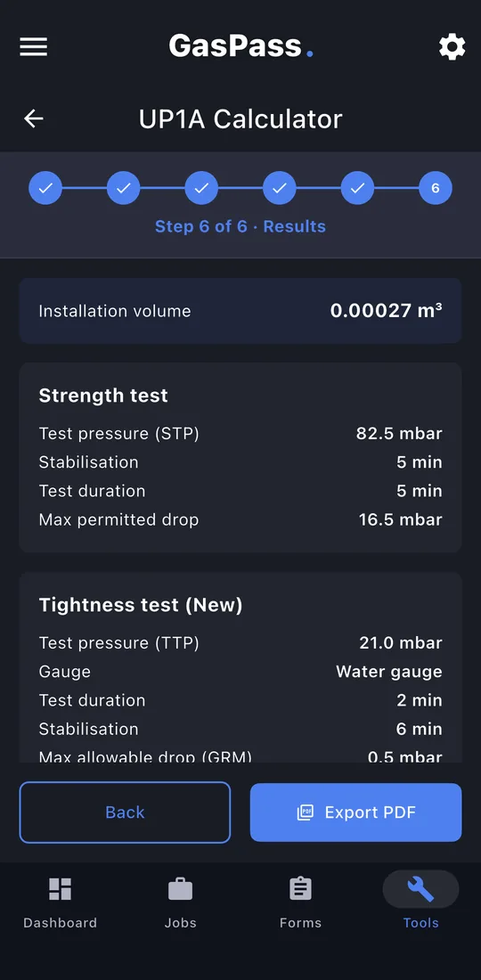Select the current step 6 circle
Image resolution: width=481 pixels, height=980 pixels.
coord(436,188)
